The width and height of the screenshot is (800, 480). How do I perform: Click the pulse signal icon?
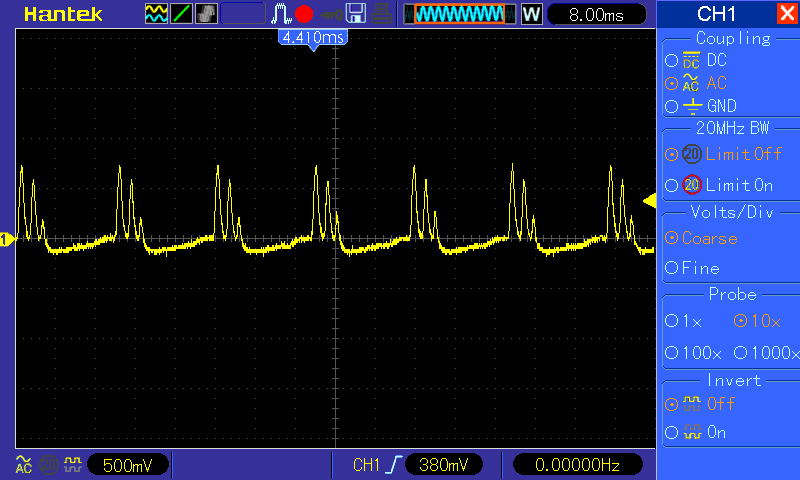point(281,14)
